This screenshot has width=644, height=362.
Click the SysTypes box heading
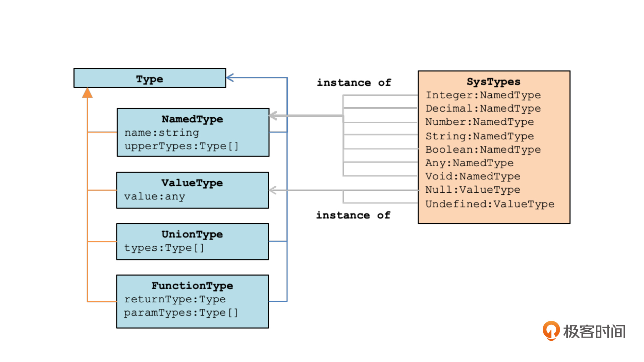pyautogui.click(x=494, y=81)
